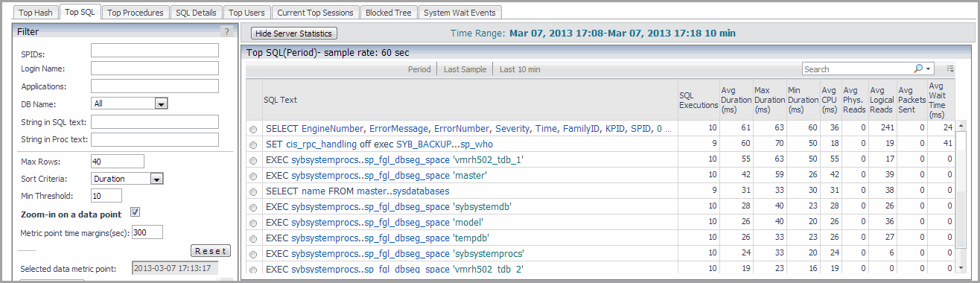This screenshot has width=980, height=283.
Task: Select radio for SELECT name FROM master row
Action: (x=253, y=191)
